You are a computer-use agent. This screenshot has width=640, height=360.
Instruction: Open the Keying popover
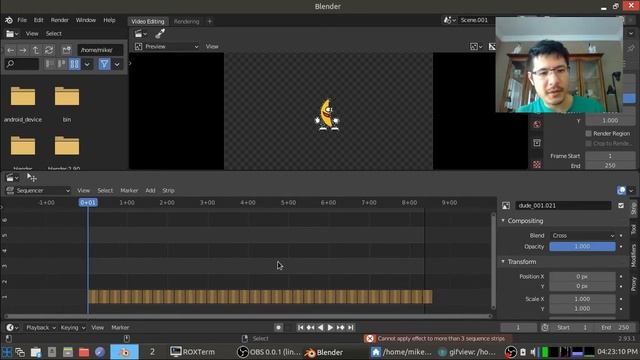[x=73, y=327]
